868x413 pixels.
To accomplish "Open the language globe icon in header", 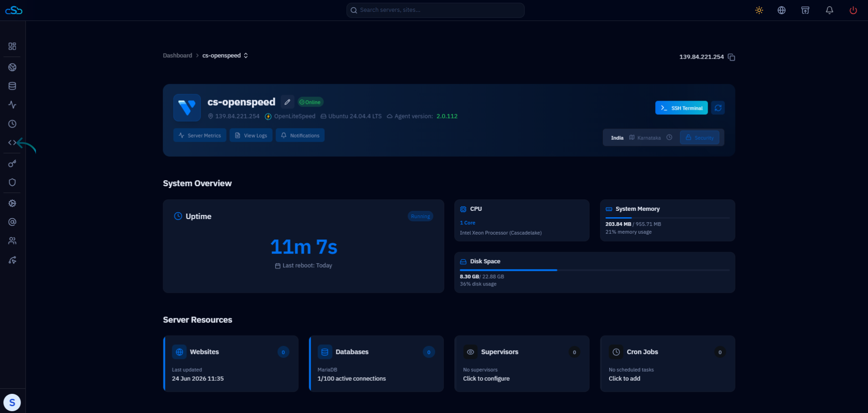I will [x=781, y=10].
